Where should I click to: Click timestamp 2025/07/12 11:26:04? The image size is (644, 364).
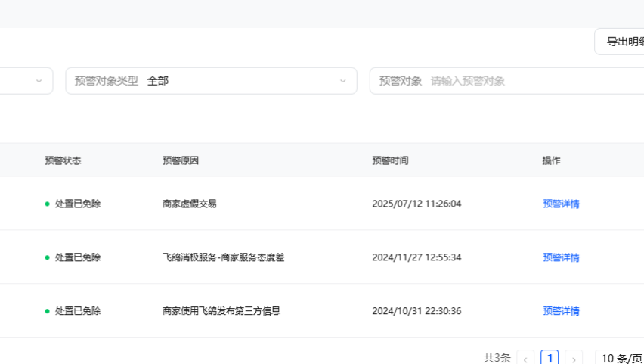(416, 204)
